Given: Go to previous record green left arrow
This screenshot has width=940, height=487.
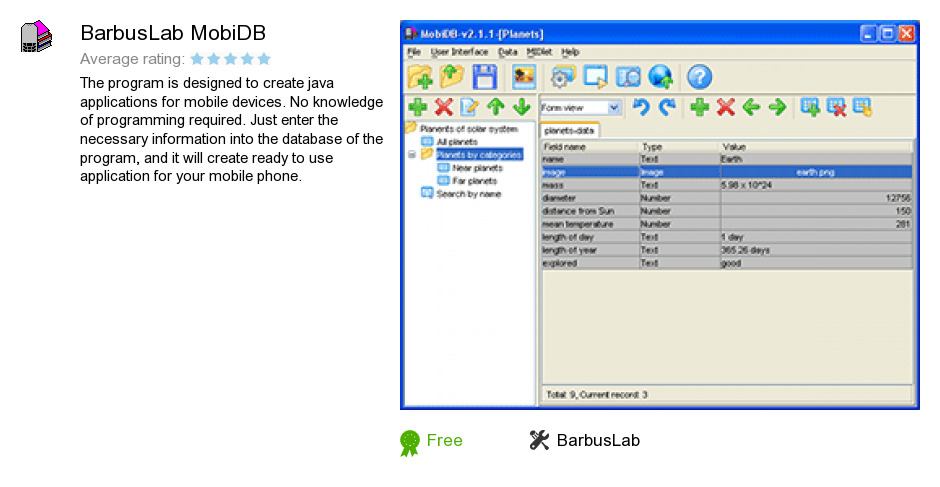Looking at the screenshot, I should (751, 107).
